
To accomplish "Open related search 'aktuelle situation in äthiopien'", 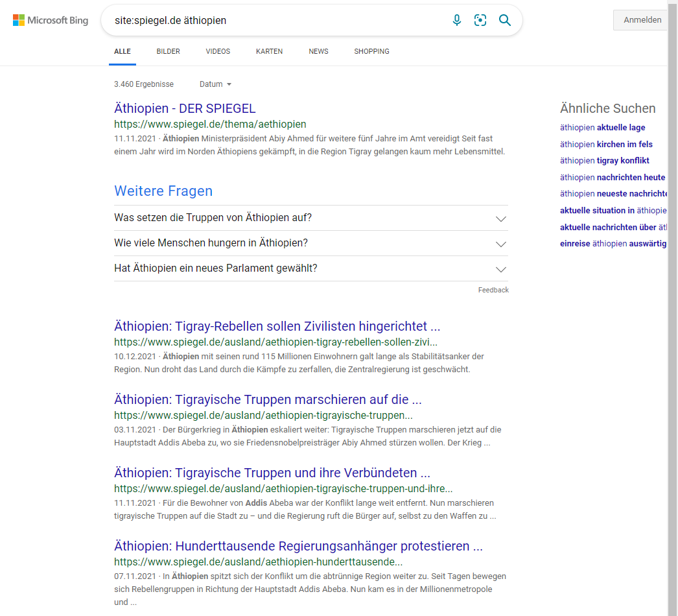I will [613, 211].
